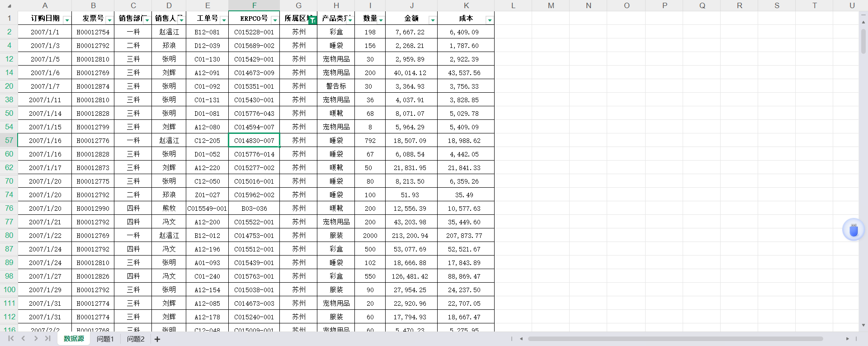Open 订购日期 filter dropdown
Screen dimensions: 868x346
coord(67,20)
